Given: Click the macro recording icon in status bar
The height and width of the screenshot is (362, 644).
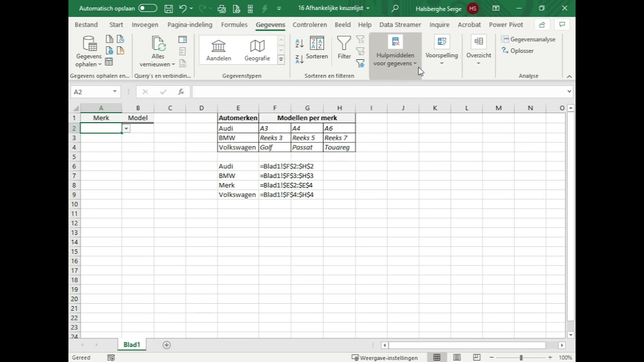Looking at the screenshot, I should (111, 357).
